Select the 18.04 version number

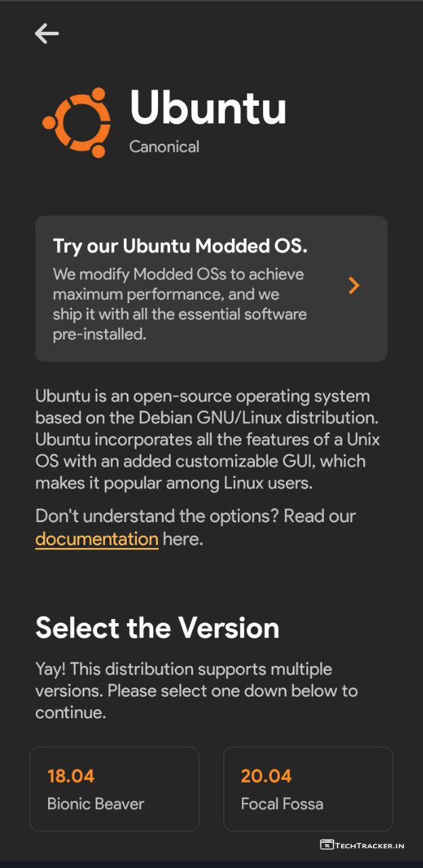click(70, 776)
